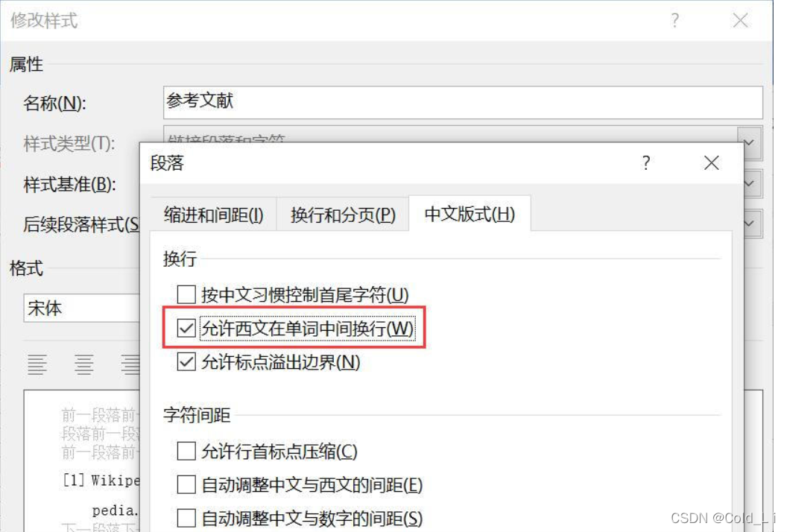
Task: Check 自动调整中文与西文的间距 option
Action: click(186, 485)
